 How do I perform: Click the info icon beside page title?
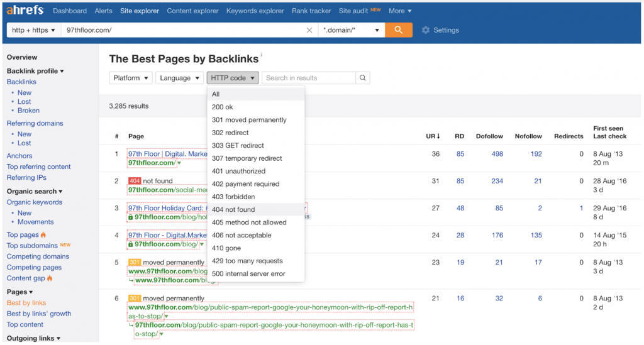point(261,55)
